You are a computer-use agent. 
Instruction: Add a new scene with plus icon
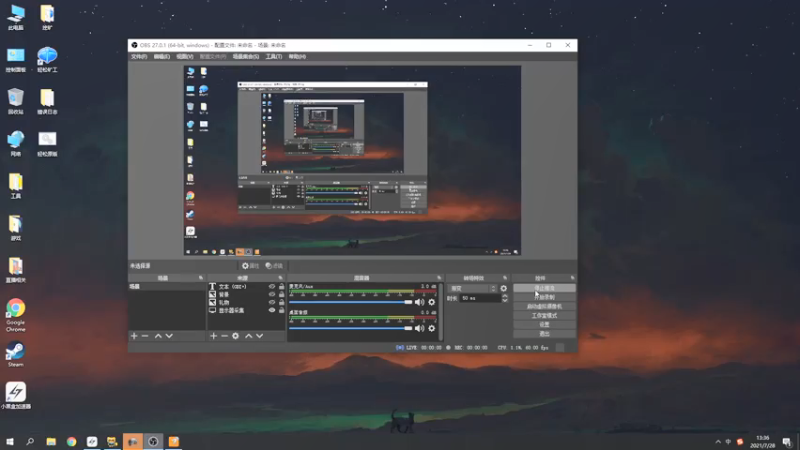click(134, 336)
